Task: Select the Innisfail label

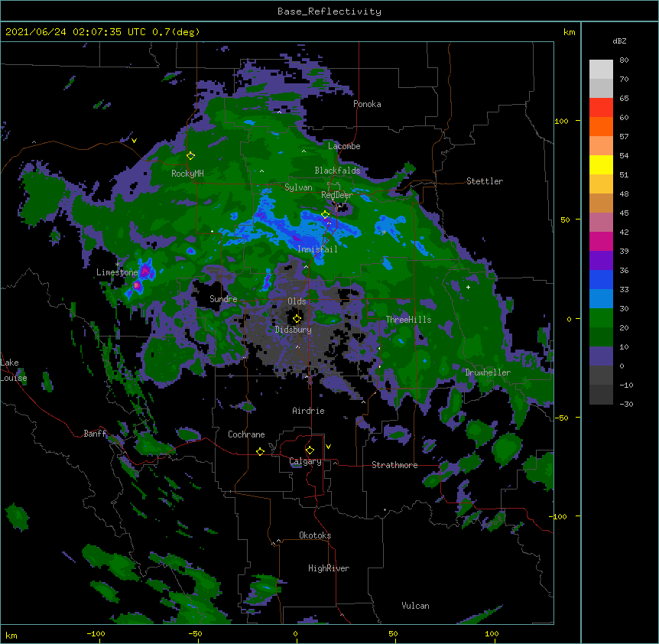Action: point(317,249)
